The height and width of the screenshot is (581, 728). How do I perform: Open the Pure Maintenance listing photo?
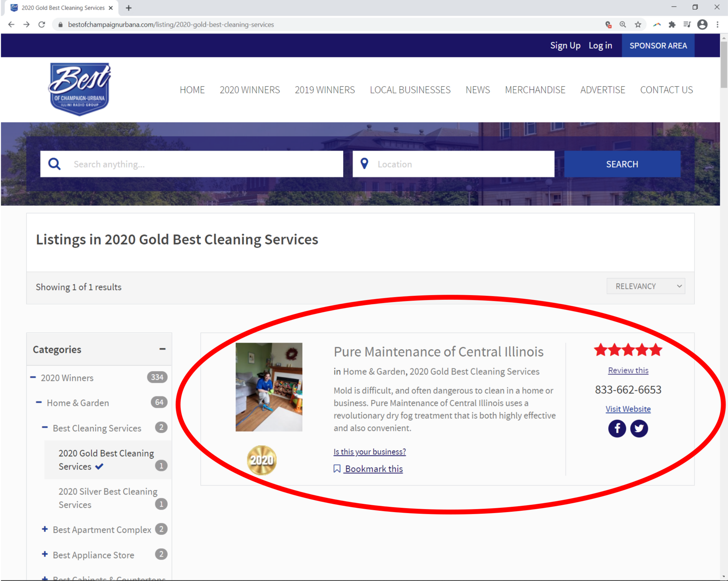tap(269, 387)
